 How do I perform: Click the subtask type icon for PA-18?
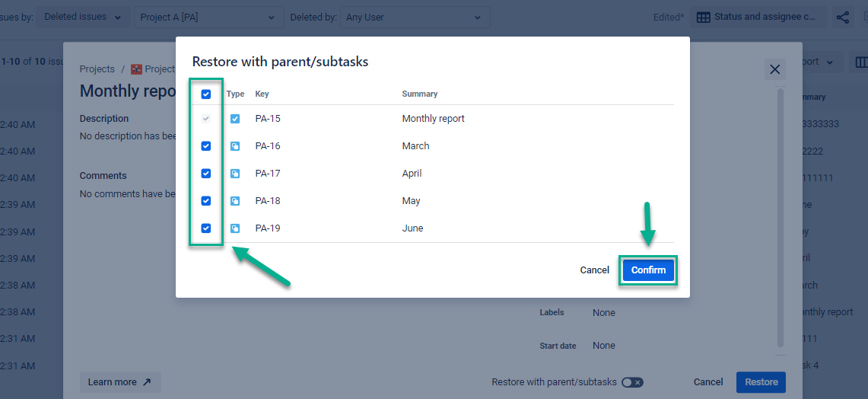coord(235,201)
